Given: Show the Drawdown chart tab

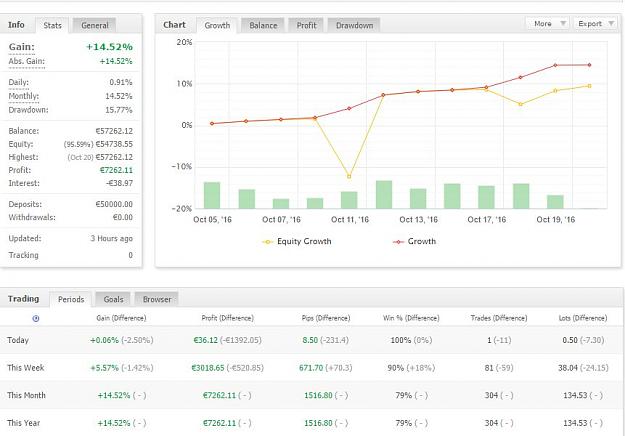Looking at the screenshot, I should coord(354,25).
